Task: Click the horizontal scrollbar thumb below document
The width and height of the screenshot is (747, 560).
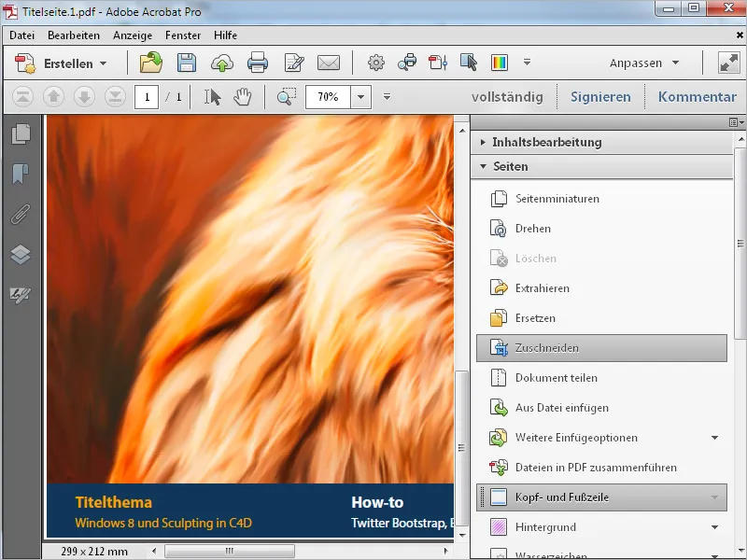Action: pos(230,552)
